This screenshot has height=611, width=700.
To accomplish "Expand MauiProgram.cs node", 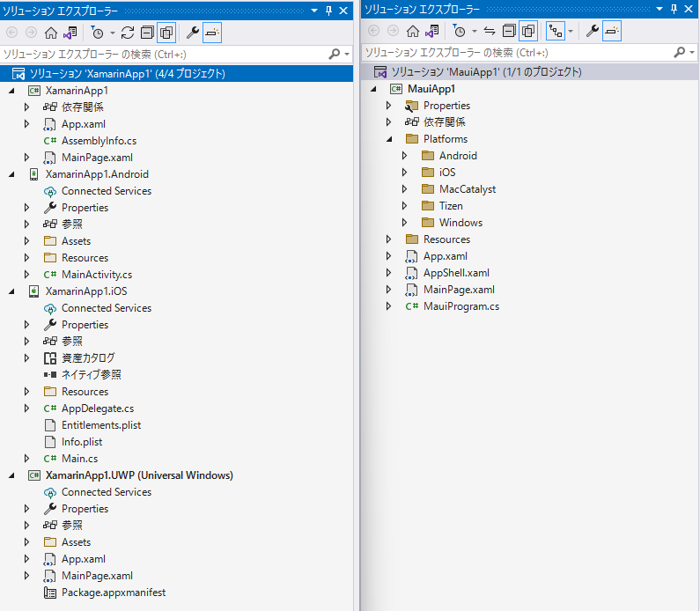I will (389, 306).
